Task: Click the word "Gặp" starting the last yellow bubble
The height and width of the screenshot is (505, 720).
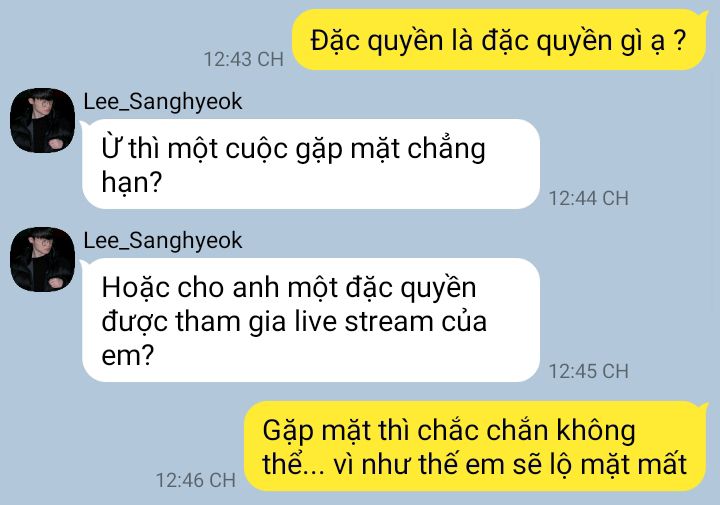Action: [287, 432]
